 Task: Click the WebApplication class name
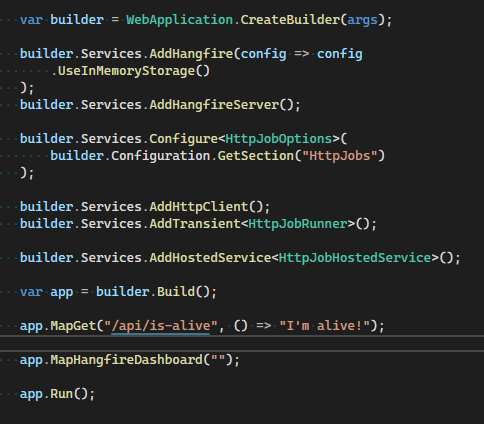(179, 20)
